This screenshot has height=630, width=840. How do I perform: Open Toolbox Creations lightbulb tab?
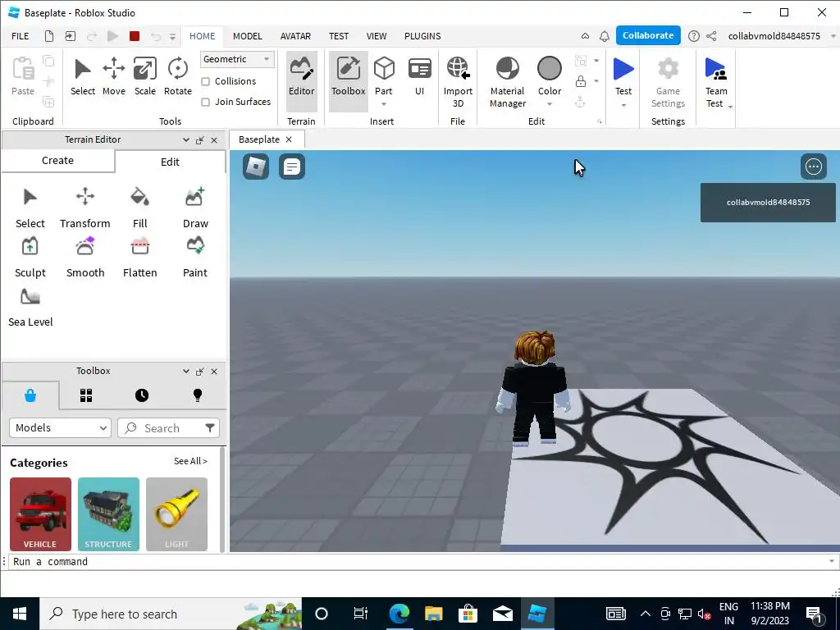pyautogui.click(x=198, y=395)
